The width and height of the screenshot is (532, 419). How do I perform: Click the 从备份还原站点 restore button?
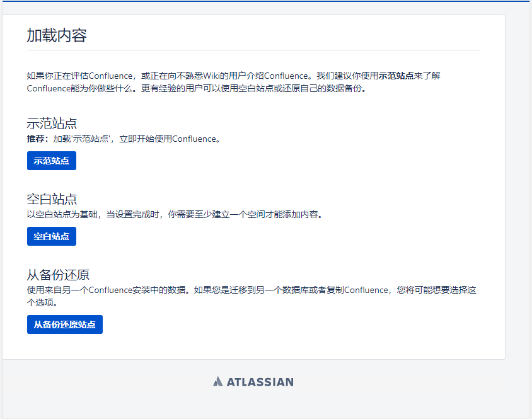click(x=65, y=324)
